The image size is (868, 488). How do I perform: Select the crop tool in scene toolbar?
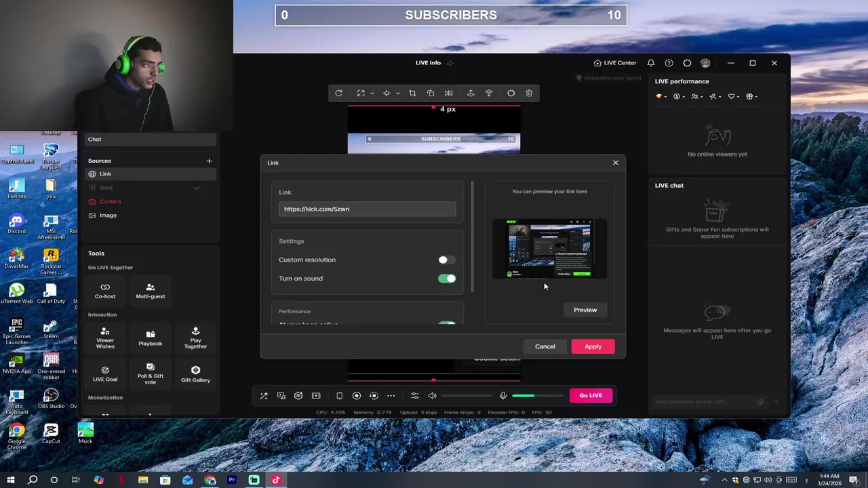tap(412, 93)
